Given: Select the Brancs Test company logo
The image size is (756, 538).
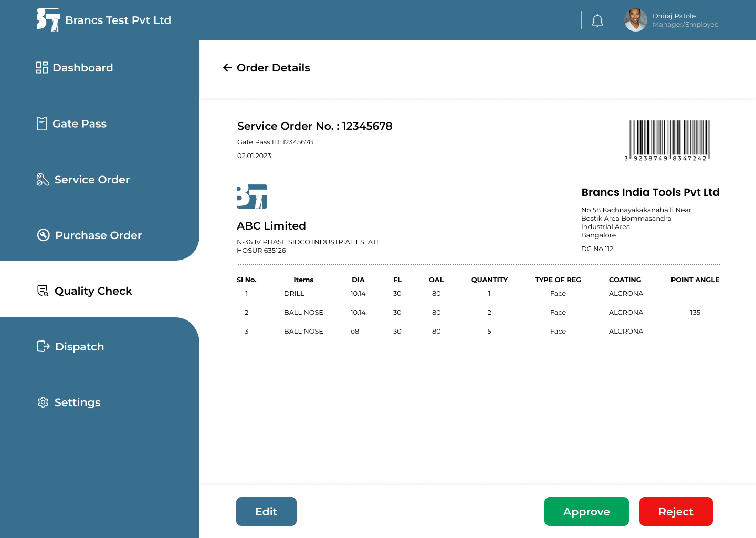Looking at the screenshot, I should pyautogui.click(x=48, y=19).
